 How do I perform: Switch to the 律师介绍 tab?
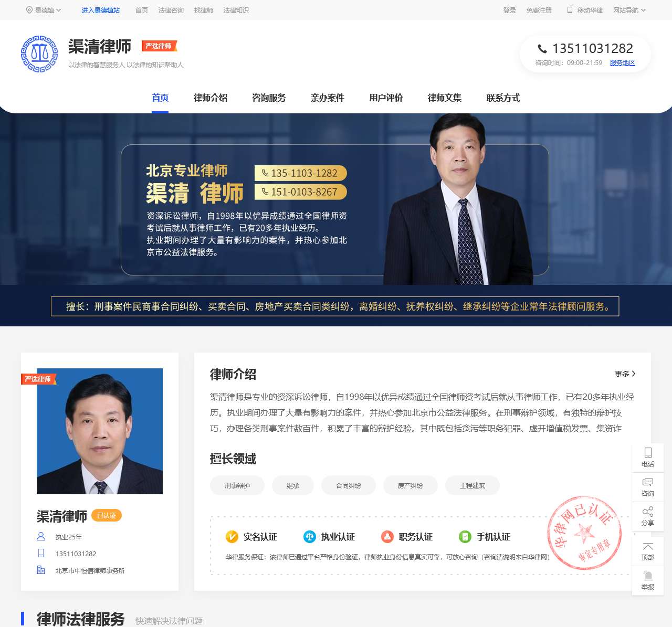click(211, 98)
